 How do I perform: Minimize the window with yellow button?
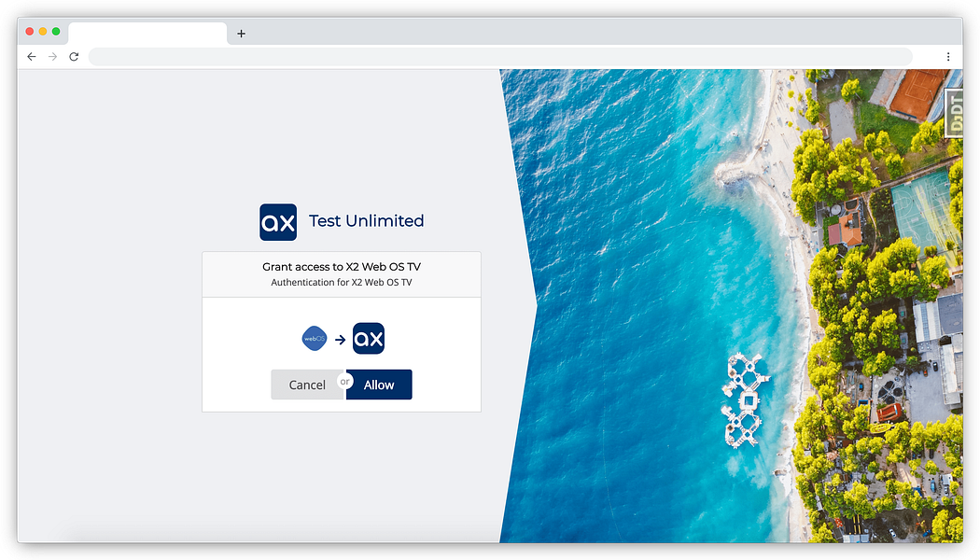[43, 31]
